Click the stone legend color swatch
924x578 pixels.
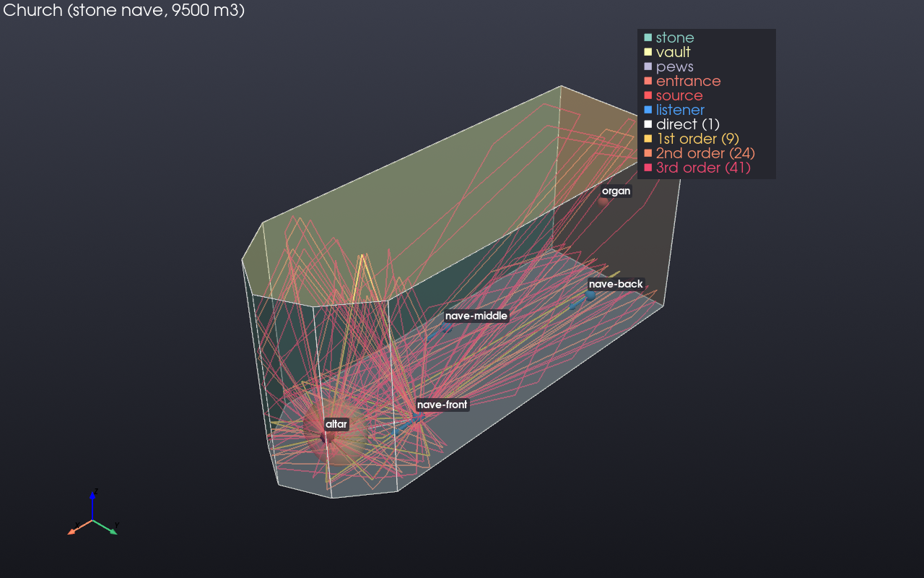[x=648, y=38]
